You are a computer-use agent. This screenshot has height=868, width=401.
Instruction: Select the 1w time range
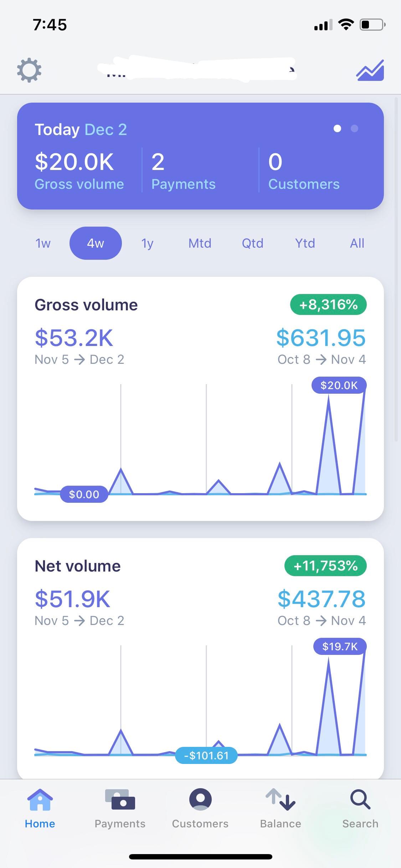coord(43,243)
